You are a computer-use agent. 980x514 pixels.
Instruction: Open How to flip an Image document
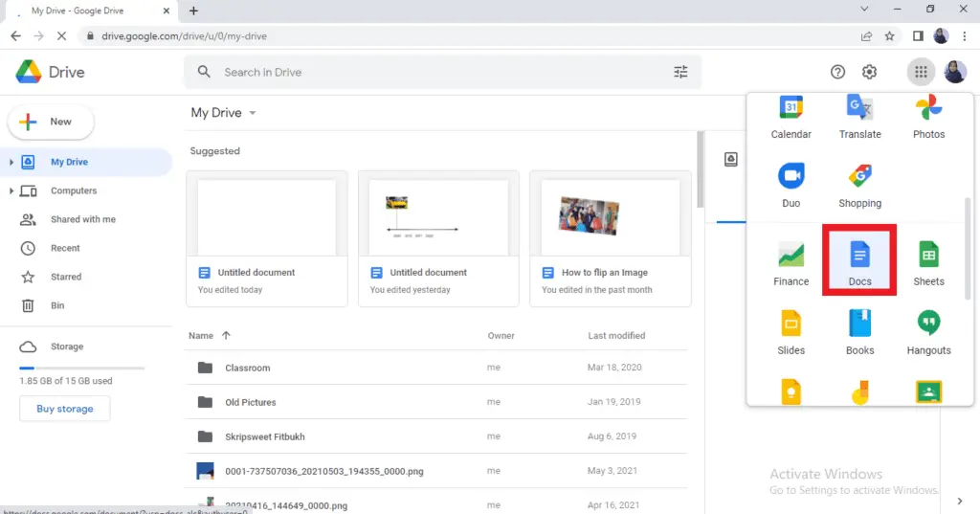click(x=611, y=239)
